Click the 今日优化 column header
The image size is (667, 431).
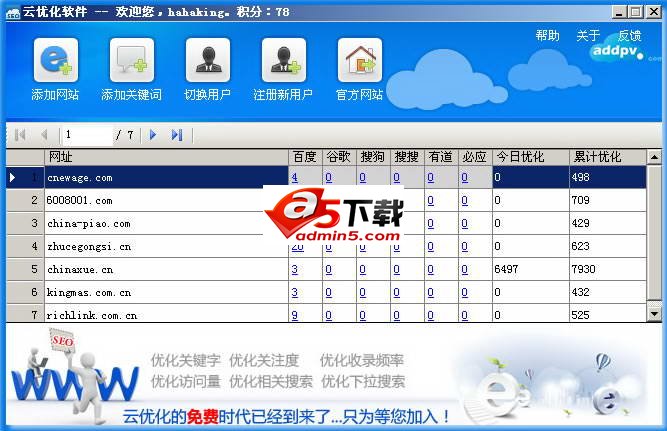531,157
